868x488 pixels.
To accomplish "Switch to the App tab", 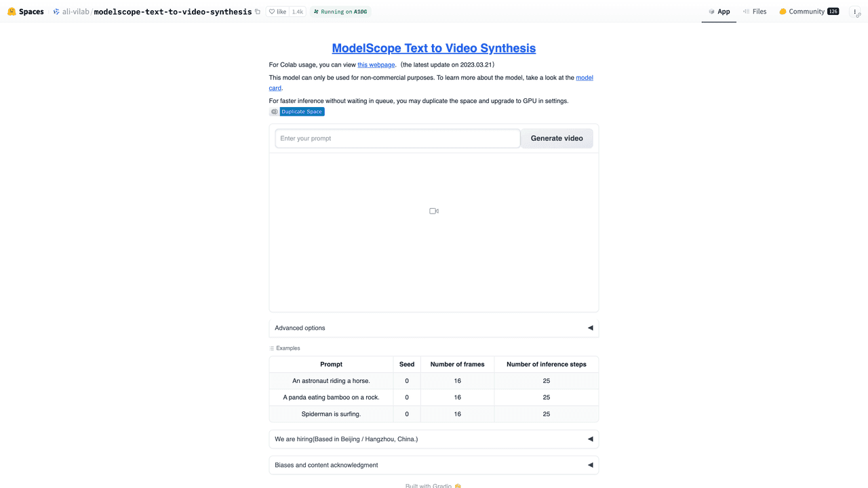I will tap(719, 12).
